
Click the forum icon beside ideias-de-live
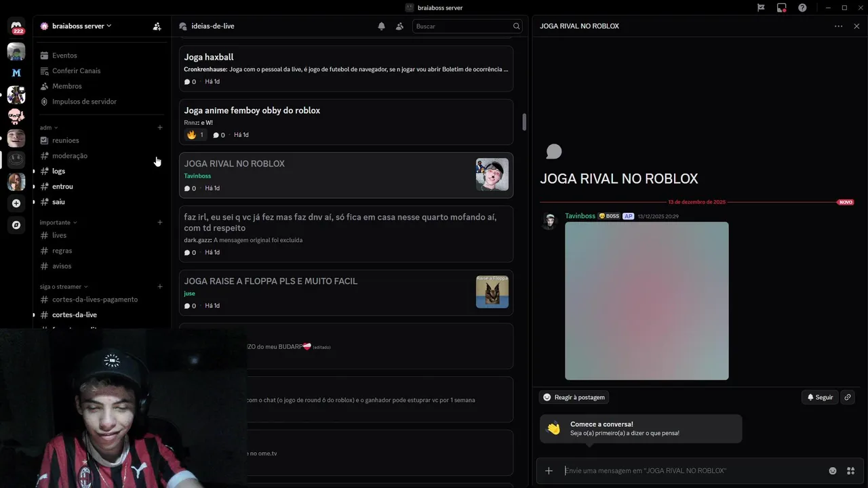pos(183,26)
